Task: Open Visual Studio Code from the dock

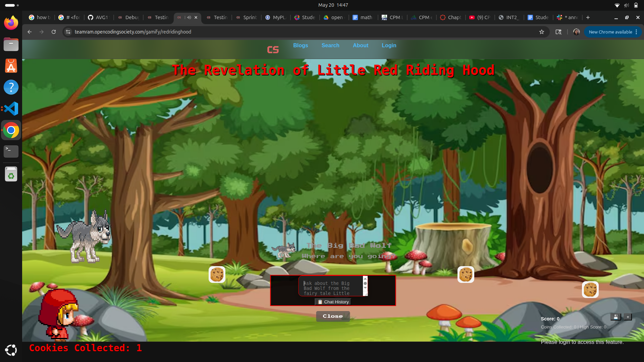Action: [11, 109]
